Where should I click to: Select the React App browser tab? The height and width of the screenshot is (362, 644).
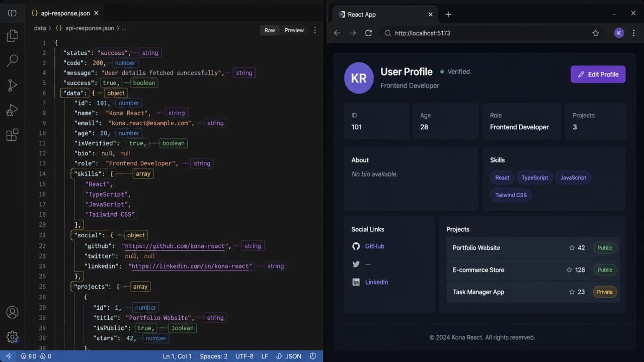[x=385, y=15]
